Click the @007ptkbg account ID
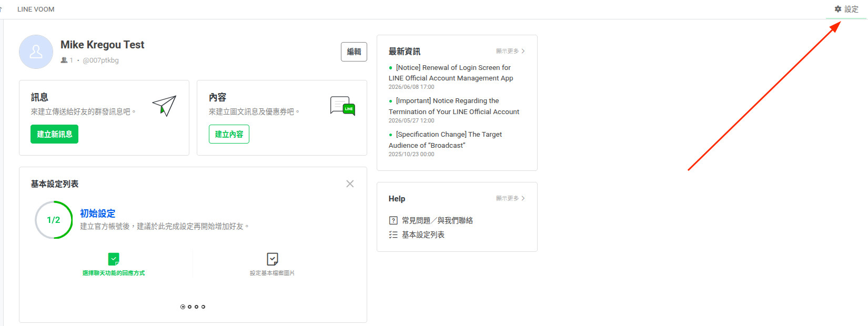Screen dimensions: 868x326 (x=100, y=60)
